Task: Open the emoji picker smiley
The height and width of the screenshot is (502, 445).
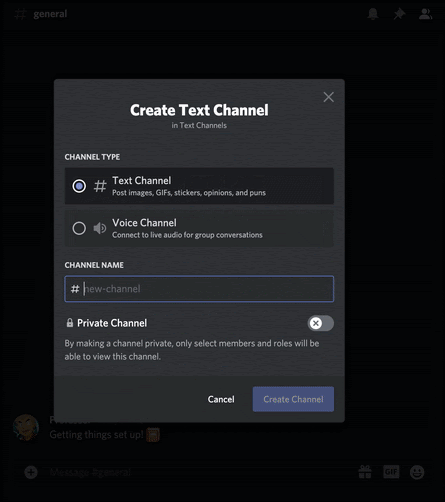Action: (417, 472)
